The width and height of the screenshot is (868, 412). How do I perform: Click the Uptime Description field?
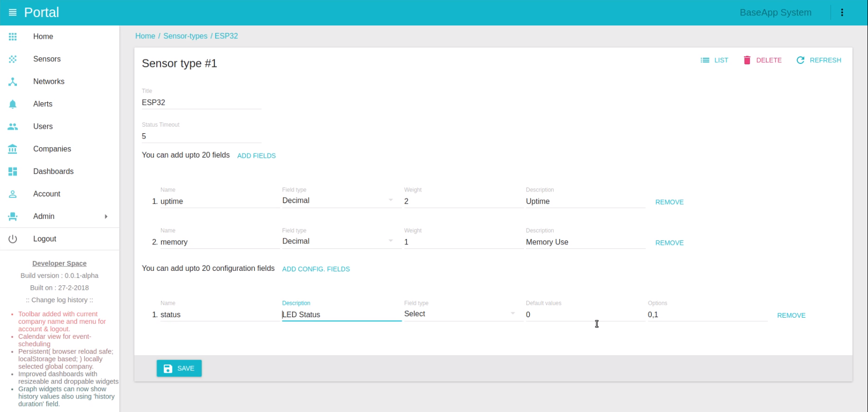585,202
